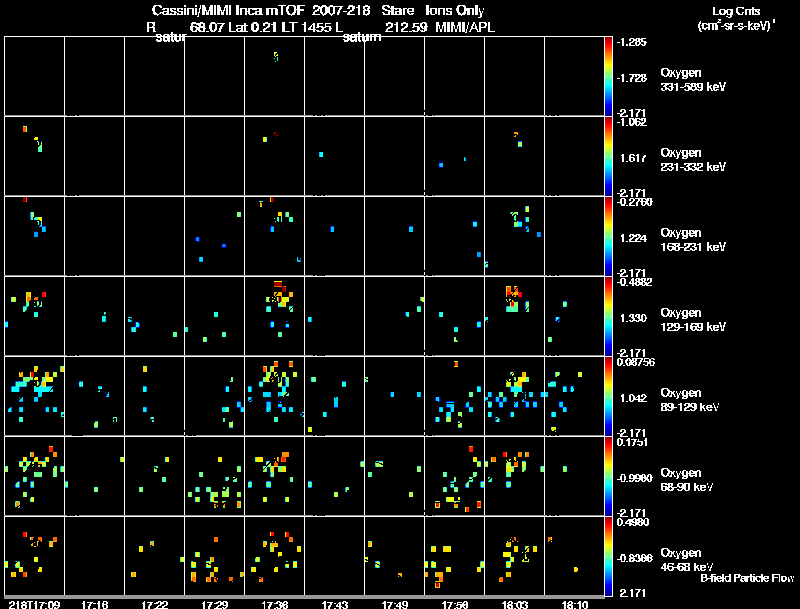Click the '0.1751' colorbar value

tap(632, 442)
